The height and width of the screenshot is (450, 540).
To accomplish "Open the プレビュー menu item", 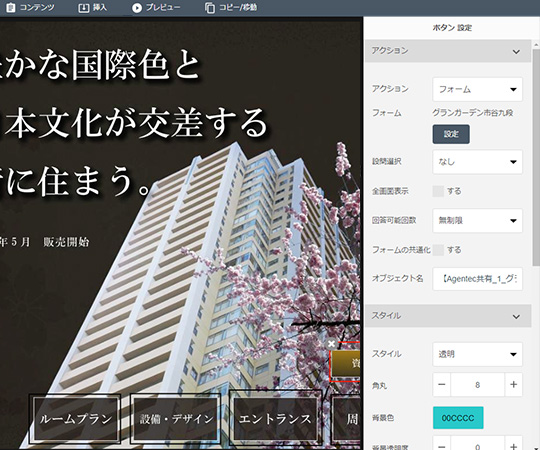I will (156, 8).
